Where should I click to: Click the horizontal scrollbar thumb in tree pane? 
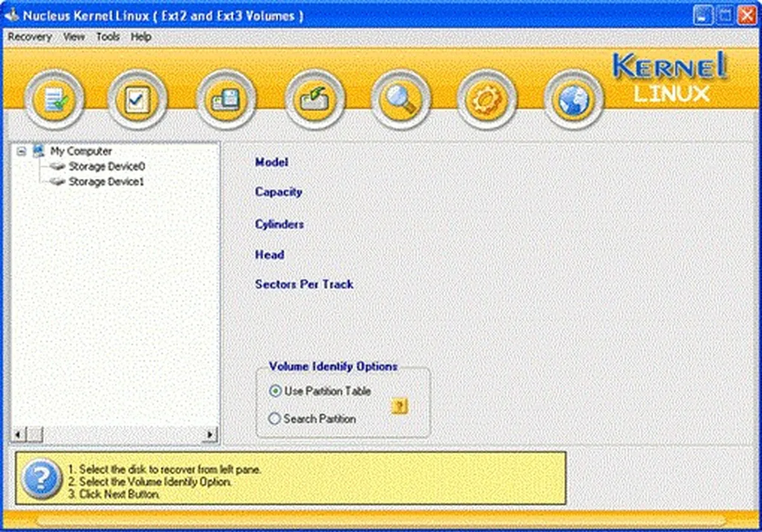pyautogui.click(x=35, y=435)
